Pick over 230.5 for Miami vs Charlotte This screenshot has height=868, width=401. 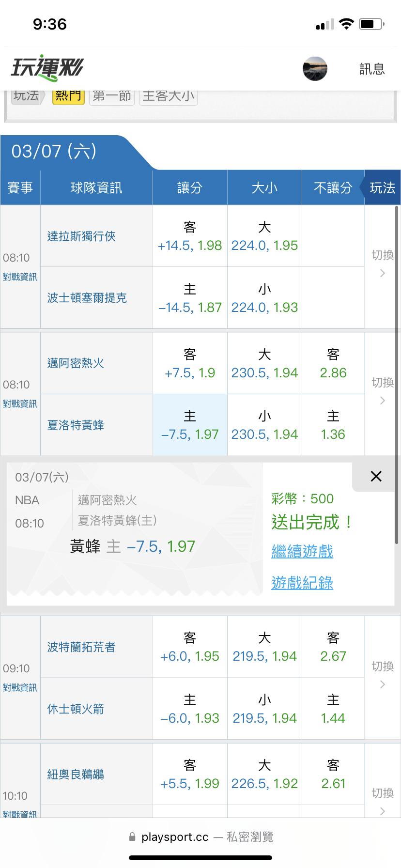[264, 364]
